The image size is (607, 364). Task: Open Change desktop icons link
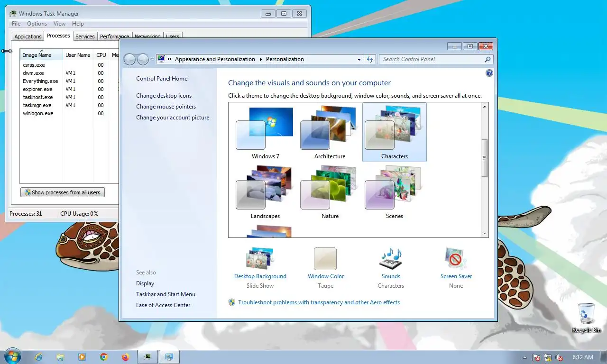[164, 96]
